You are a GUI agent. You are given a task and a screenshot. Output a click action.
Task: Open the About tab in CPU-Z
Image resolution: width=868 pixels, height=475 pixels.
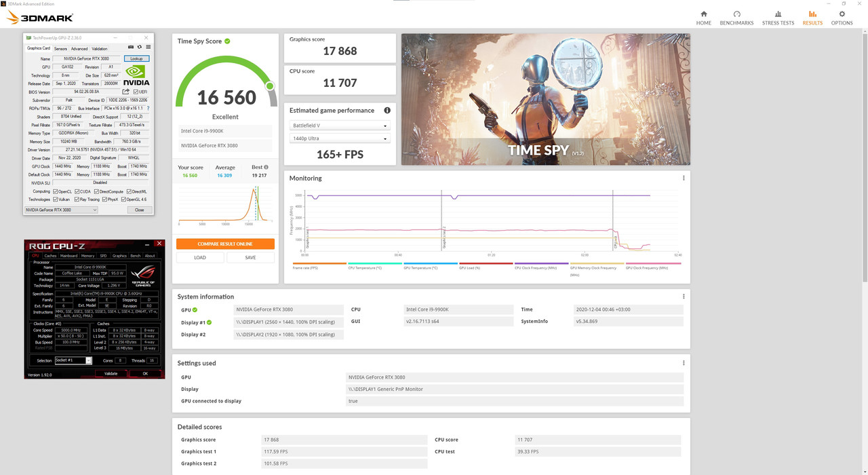(150, 256)
